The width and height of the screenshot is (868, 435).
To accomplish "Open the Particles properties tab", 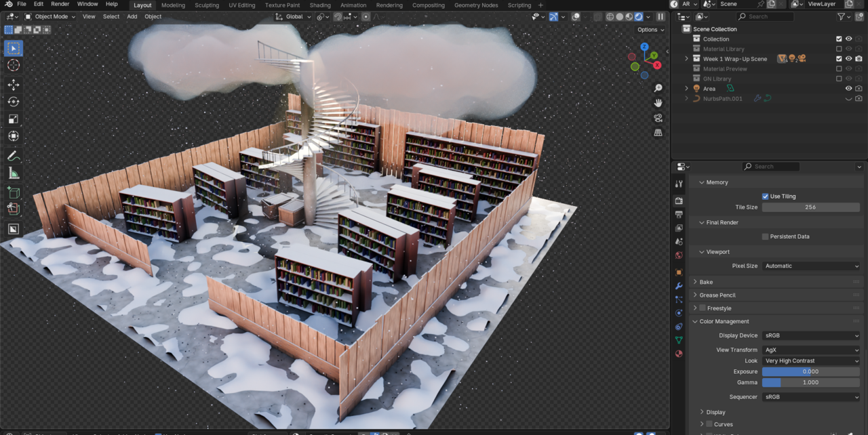I will pos(679,299).
